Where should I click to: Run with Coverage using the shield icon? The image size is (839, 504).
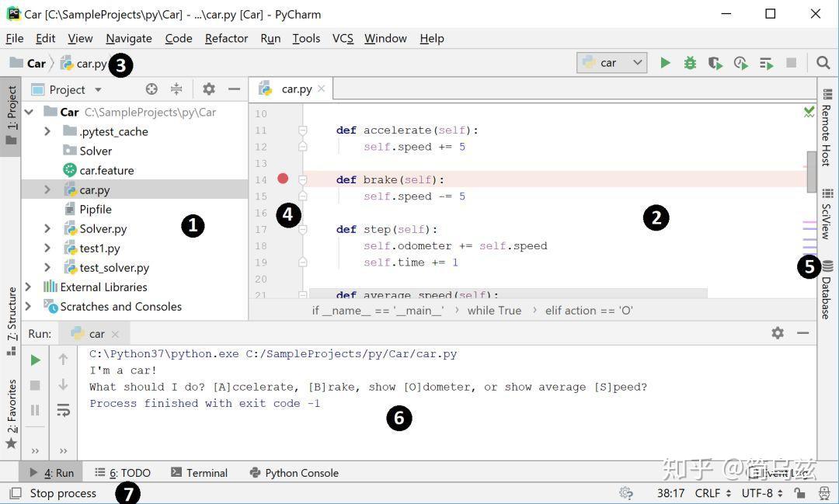pyautogui.click(x=715, y=63)
